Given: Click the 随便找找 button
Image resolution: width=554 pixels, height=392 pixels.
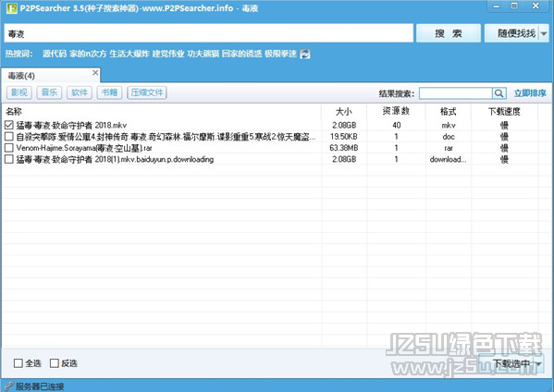Looking at the screenshot, I should pyautogui.click(x=511, y=33).
